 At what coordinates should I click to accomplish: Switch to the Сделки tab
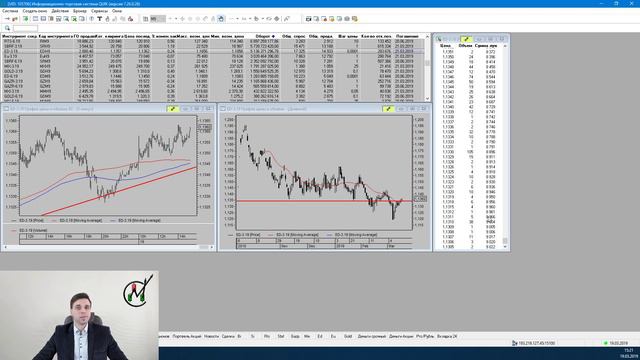pyautogui.click(x=228, y=336)
